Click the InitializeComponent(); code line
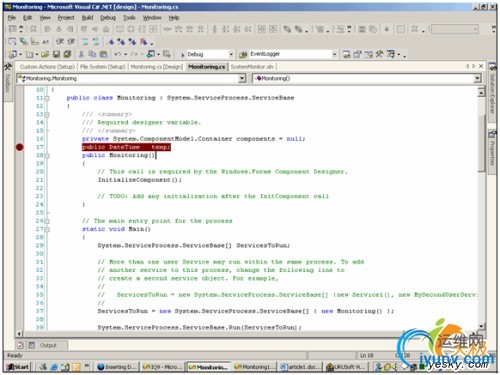 (x=140, y=180)
